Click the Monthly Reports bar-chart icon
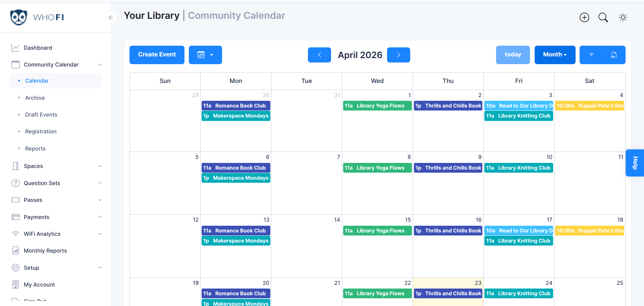The image size is (644, 306). pyautogui.click(x=15, y=251)
